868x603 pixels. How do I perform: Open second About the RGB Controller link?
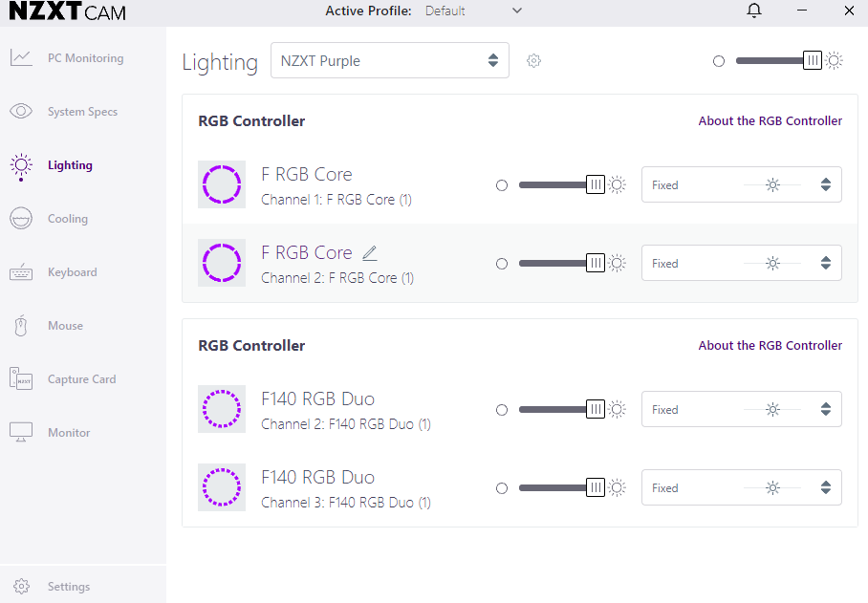770,345
